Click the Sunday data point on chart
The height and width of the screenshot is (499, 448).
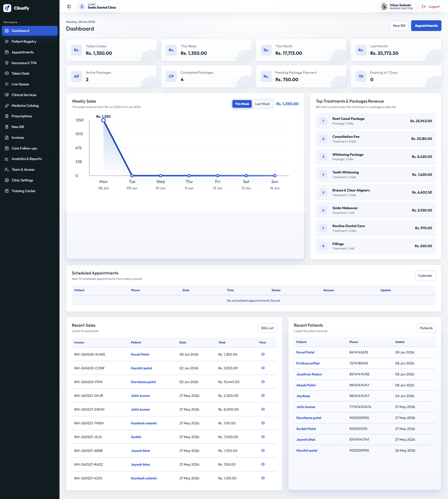[x=275, y=176]
